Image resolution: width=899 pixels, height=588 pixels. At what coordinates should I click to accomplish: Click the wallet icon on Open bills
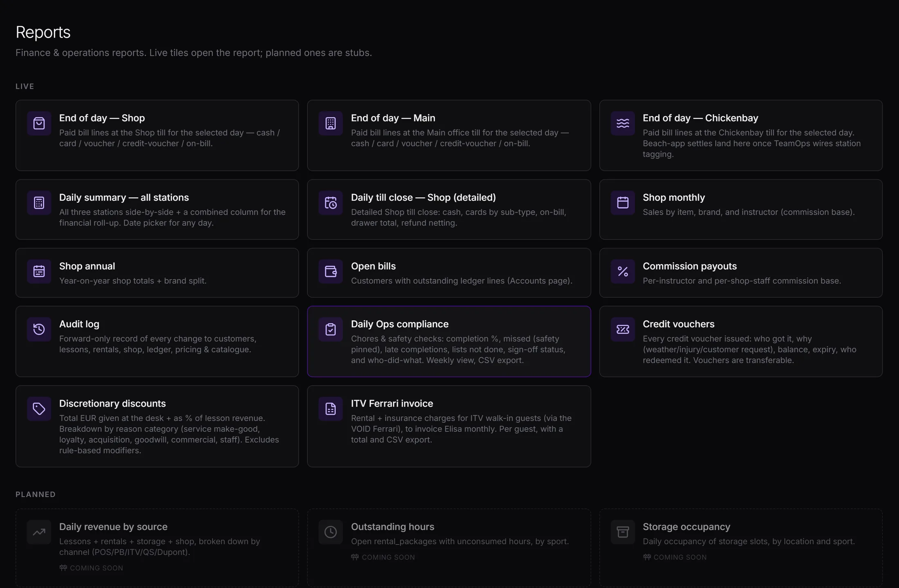coord(331,271)
